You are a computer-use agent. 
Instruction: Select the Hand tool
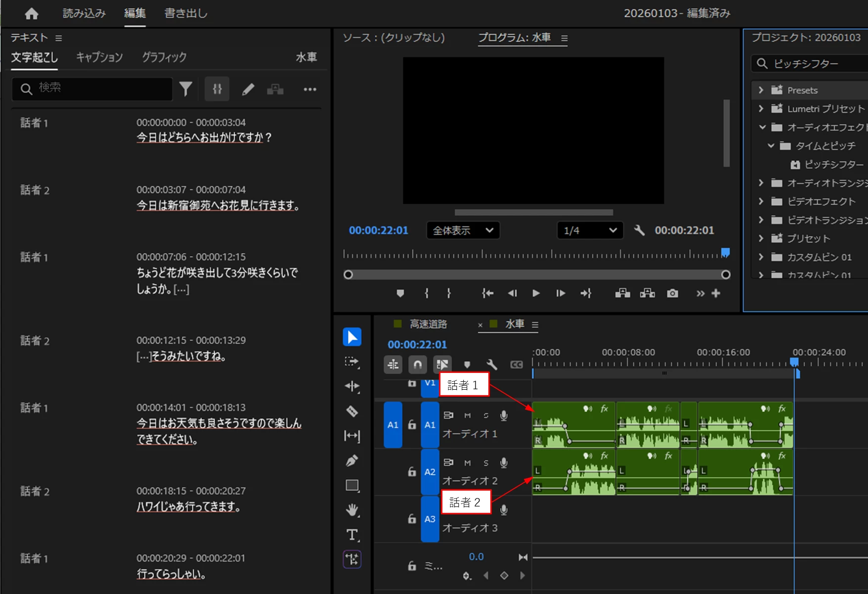[352, 510]
